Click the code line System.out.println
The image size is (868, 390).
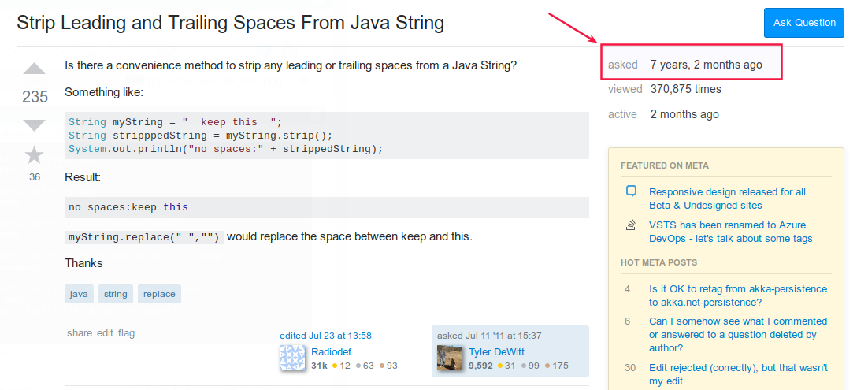pos(226,149)
